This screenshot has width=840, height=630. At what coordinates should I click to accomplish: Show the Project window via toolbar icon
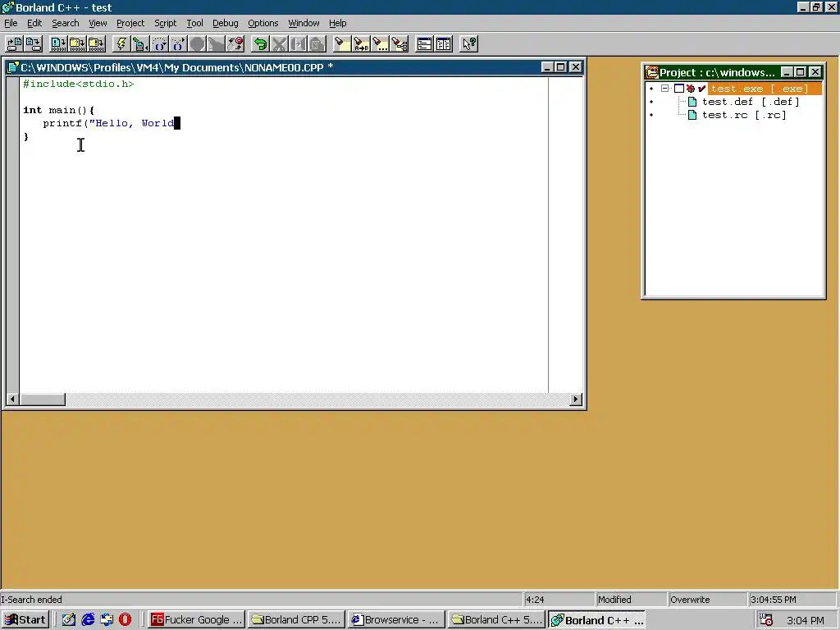pyautogui.click(x=424, y=44)
